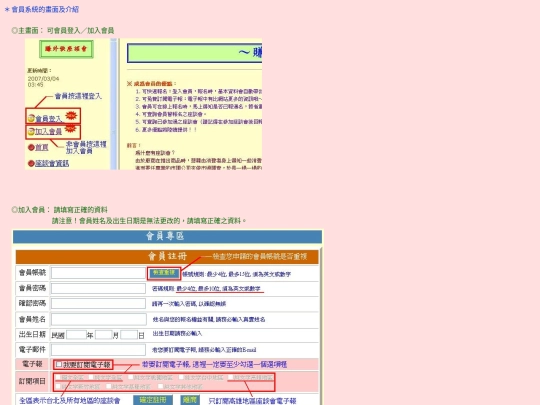The width and height of the screenshot is (540, 405).
Task: Click the 離開 button
Action: pyautogui.click(x=190, y=400)
